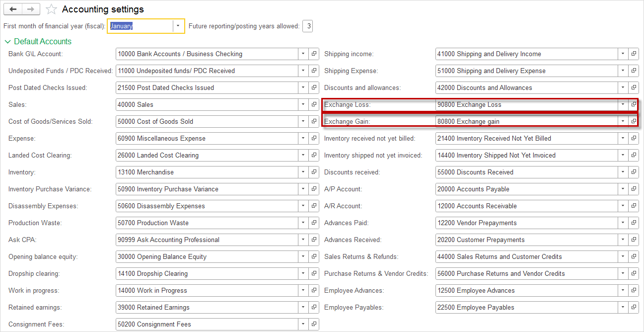Click the back arrow navigation button
Image resolution: width=644 pixels, height=332 pixels.
(13, 9)
